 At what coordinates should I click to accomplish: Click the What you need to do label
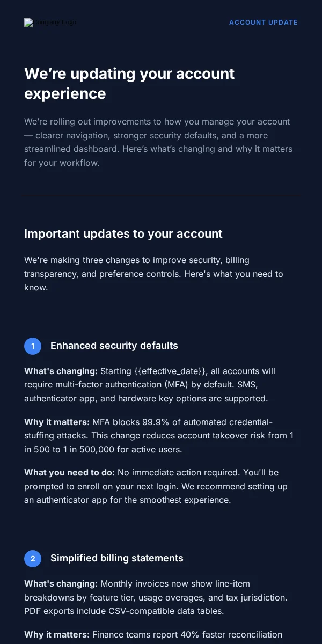(70, 473)
